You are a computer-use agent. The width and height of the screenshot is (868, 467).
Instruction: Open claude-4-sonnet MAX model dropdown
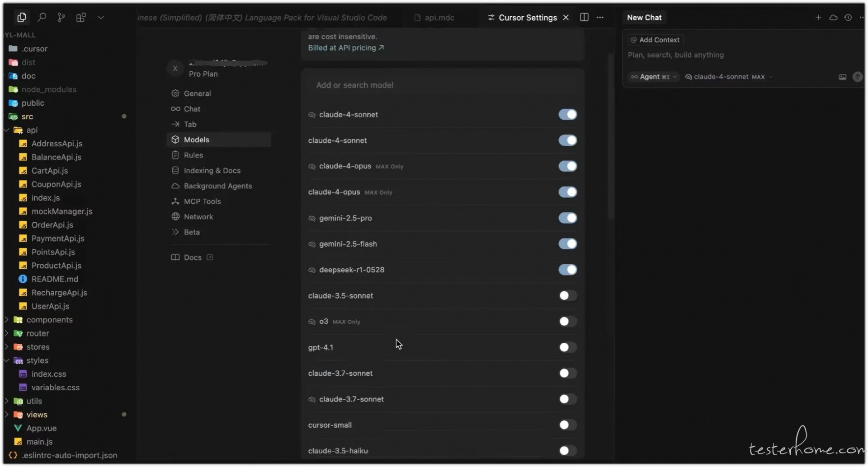[729, 77]
